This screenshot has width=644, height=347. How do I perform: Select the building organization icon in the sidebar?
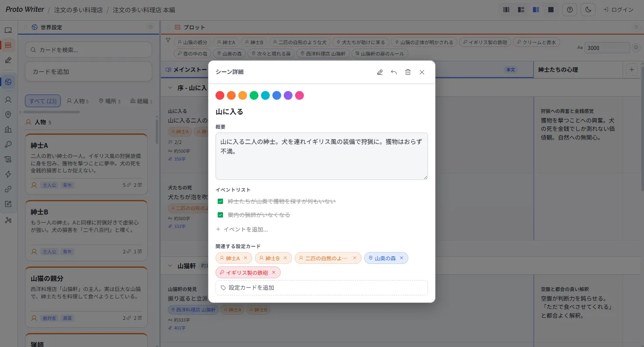click(x=8, y=129)
